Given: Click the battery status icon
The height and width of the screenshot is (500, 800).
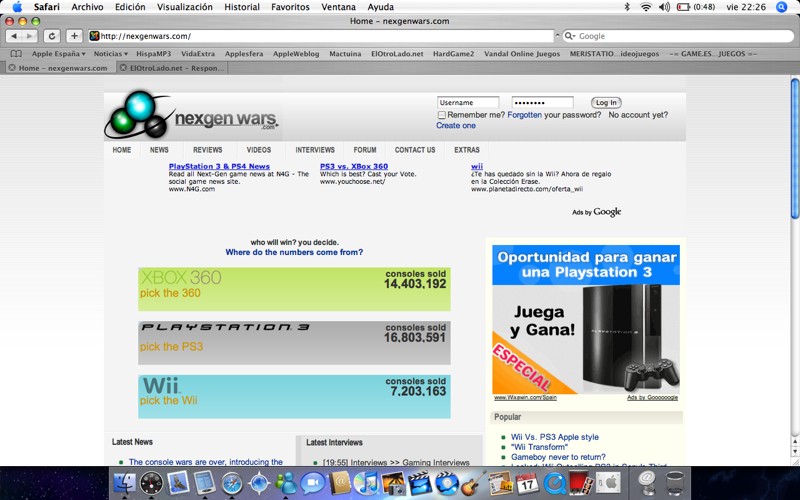Looking at the screenshot, I should pos(683,7).
